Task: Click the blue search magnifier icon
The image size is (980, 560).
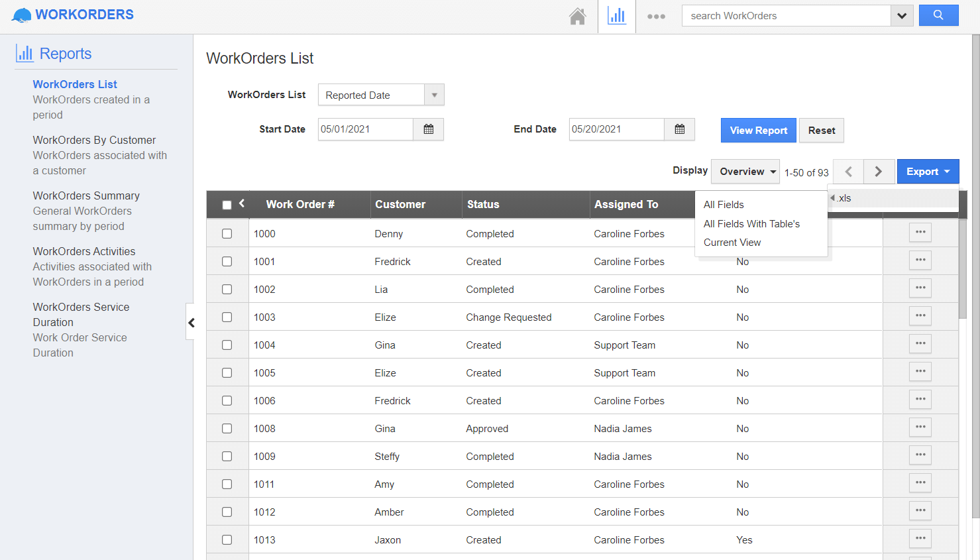Action: (x=939, y=15)
